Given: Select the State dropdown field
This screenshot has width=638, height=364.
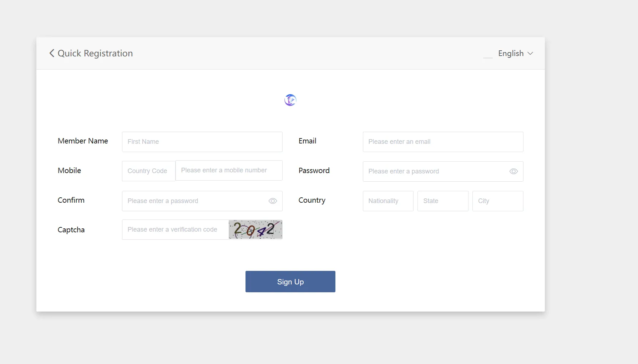Looking at the screenshot, I should tap(443, 201).
